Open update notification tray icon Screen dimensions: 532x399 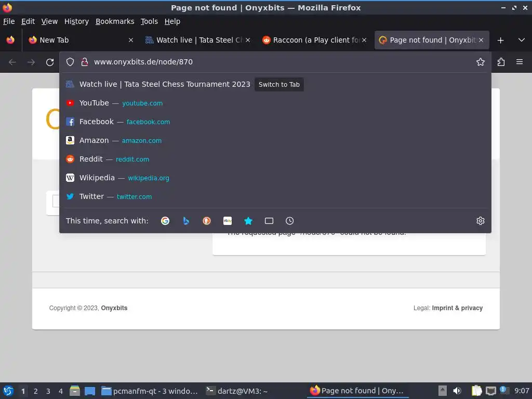coord(503,390)
